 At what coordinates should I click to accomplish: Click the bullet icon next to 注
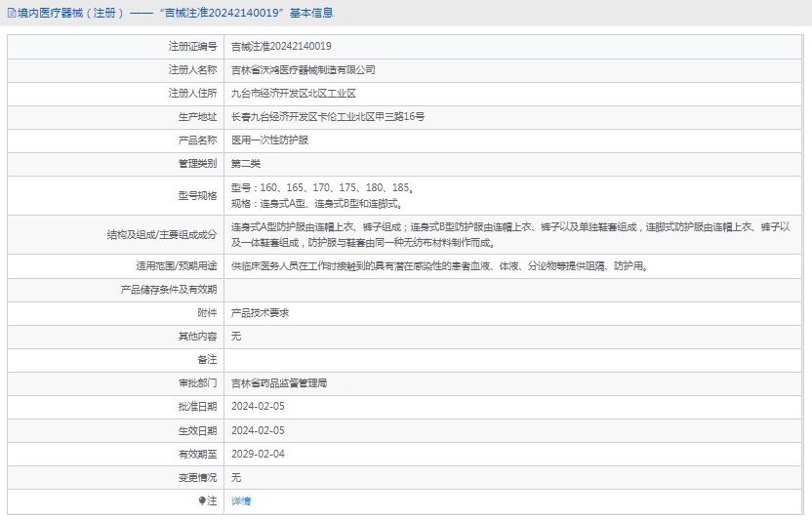[x=202, y=500]
